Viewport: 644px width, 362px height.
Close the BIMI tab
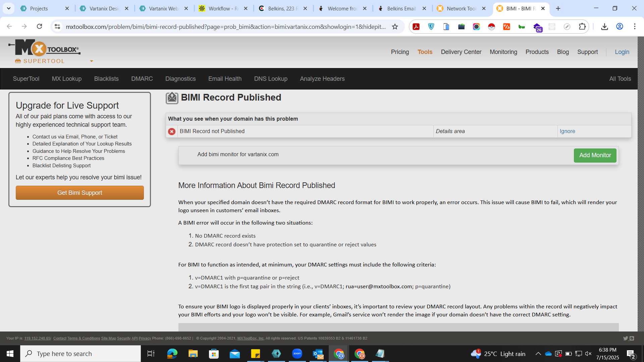[x=543, y=8]
